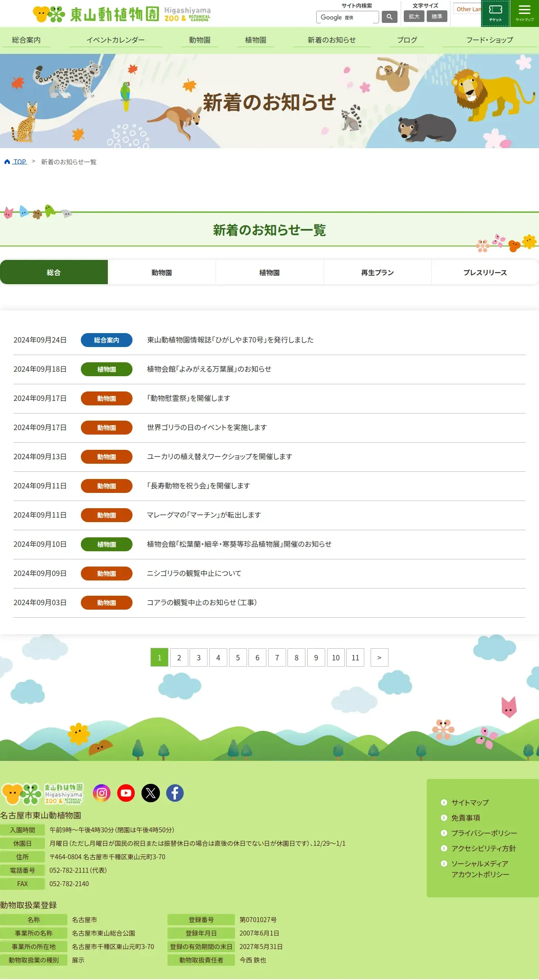
Task: Click the footer zoo logo
Action: pos(42,794)
